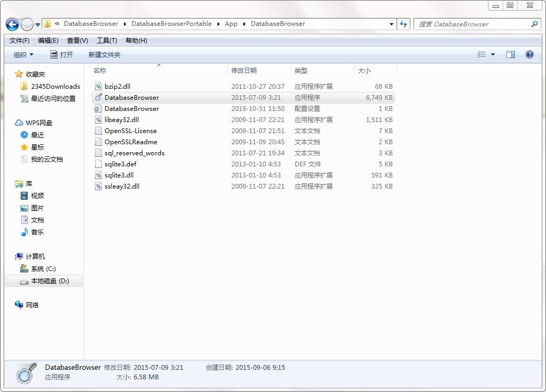Click the large DatabaseBrowser details pane icon
This screenshot has height=392, width=546.
26,373
